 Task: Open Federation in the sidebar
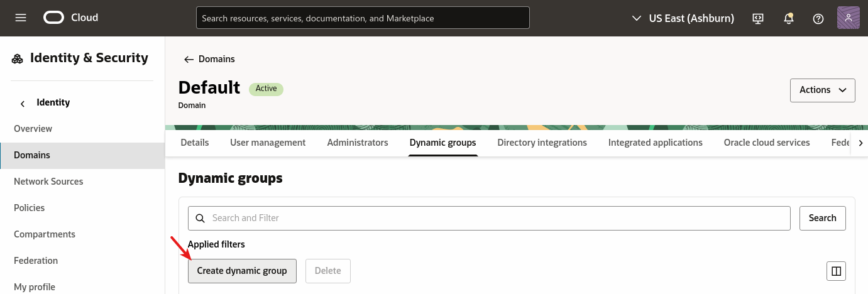point(82,261)
